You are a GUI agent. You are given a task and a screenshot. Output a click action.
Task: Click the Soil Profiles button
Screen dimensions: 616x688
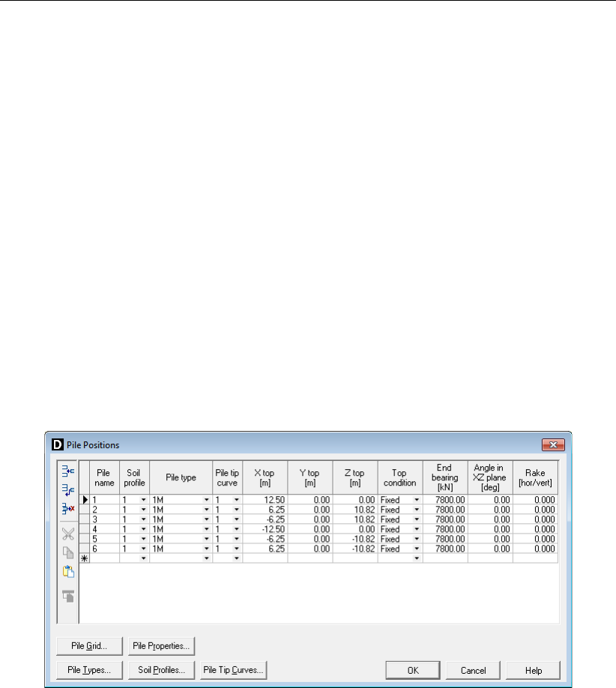[161, 670]
